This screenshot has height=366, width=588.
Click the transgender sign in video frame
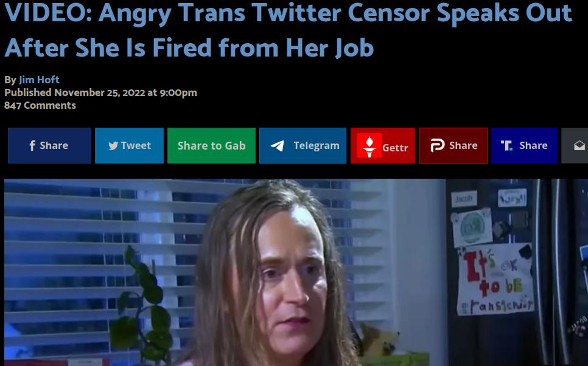tap(495, 279)
